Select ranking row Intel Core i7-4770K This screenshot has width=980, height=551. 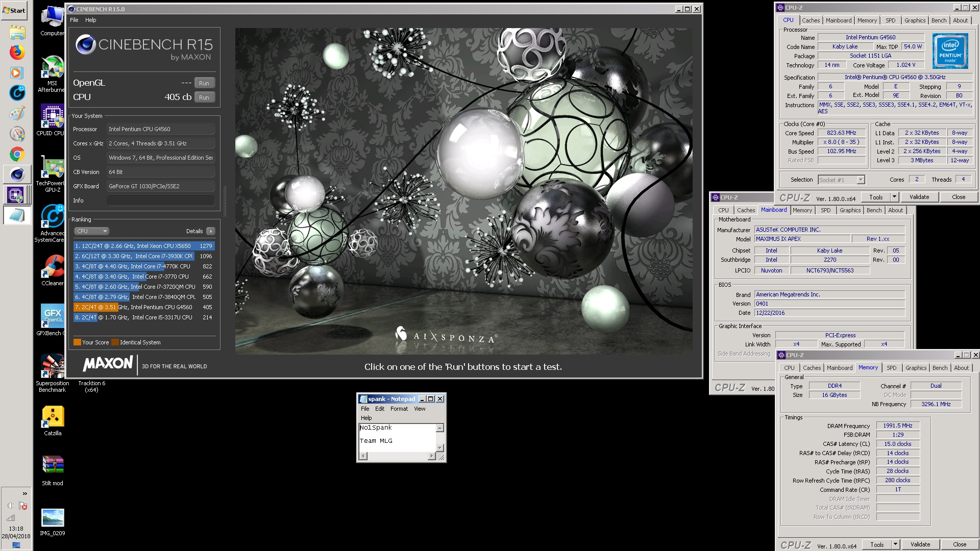(144, 266)
